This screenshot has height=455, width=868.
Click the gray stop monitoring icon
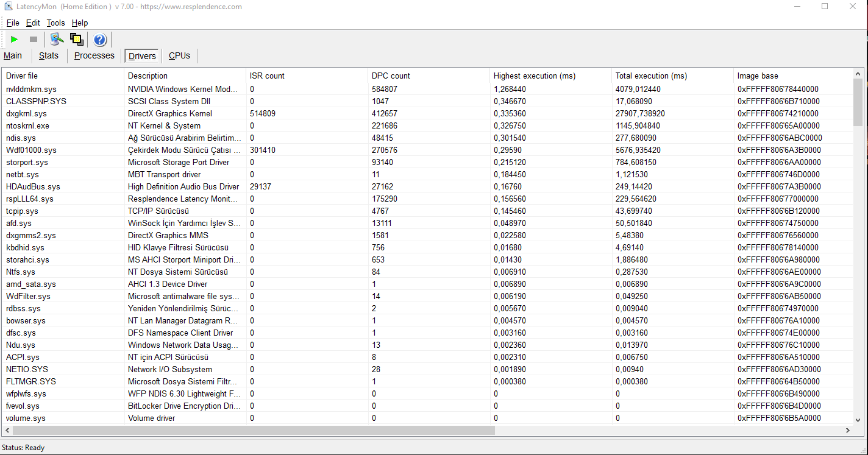pyautogui.click(x=34, y=40)
